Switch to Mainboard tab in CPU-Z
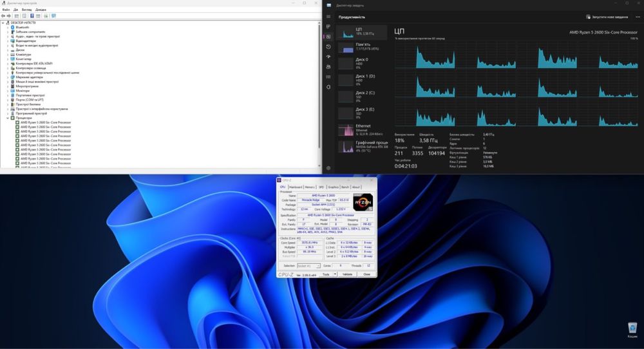 [296, 187]
